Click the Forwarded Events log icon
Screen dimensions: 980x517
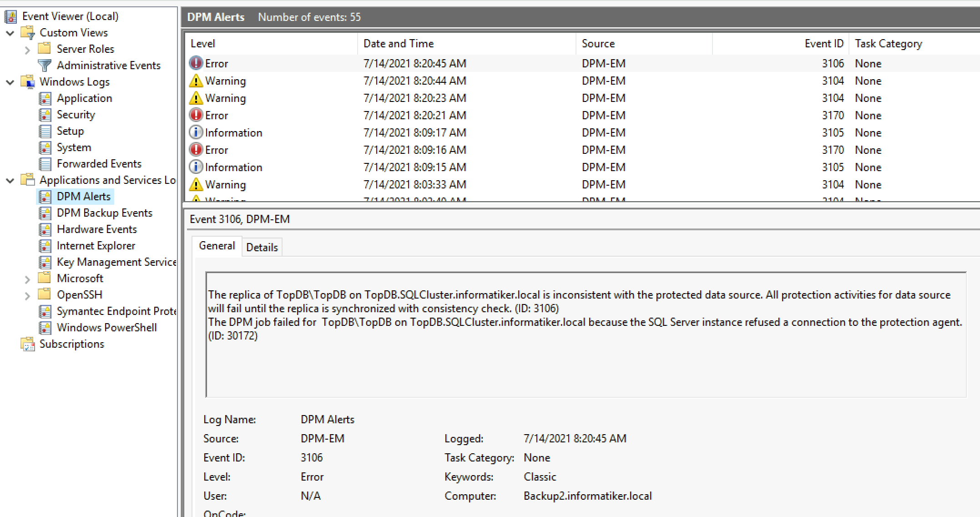tap(45, 164)
